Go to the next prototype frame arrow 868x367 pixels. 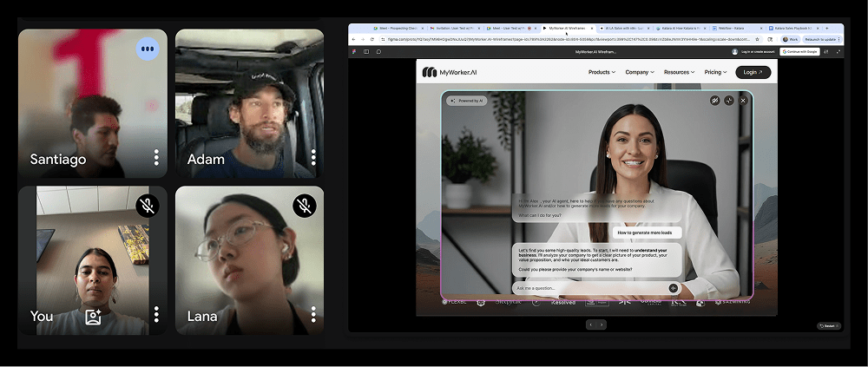(x=602, y=324)
